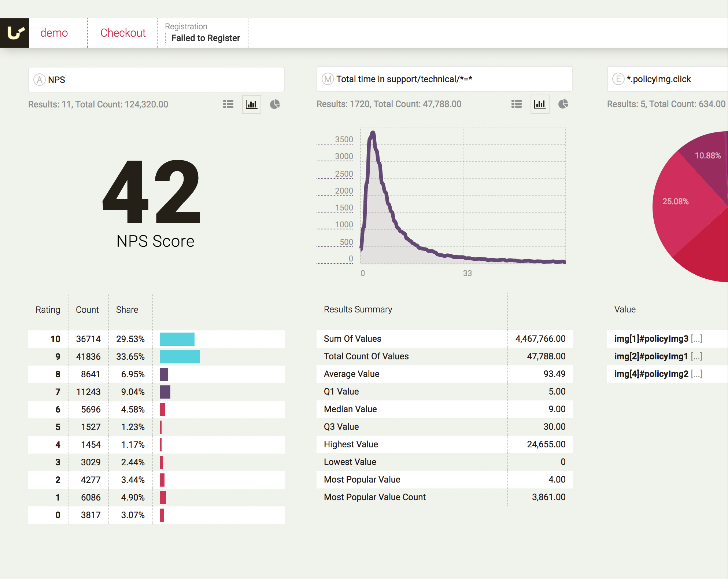Image resolution: width=728 pixels, height=579 pixels.
Task: Click the img[1]#policyImg3 value entry
Action: 658,338
